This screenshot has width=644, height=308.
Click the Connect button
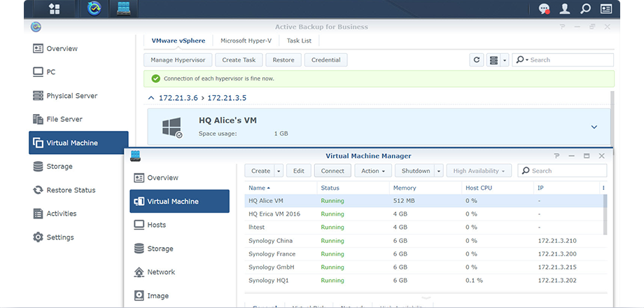tap(332, 171)
